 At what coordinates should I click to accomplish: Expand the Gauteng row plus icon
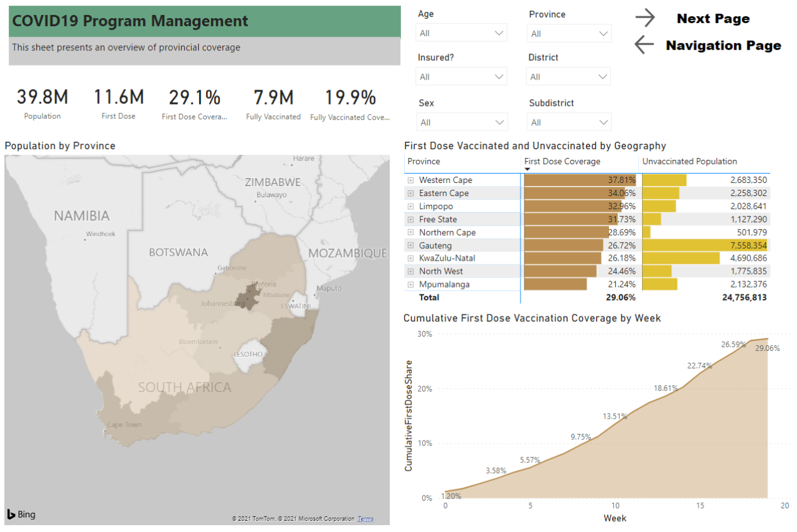[x=411, y=246]
